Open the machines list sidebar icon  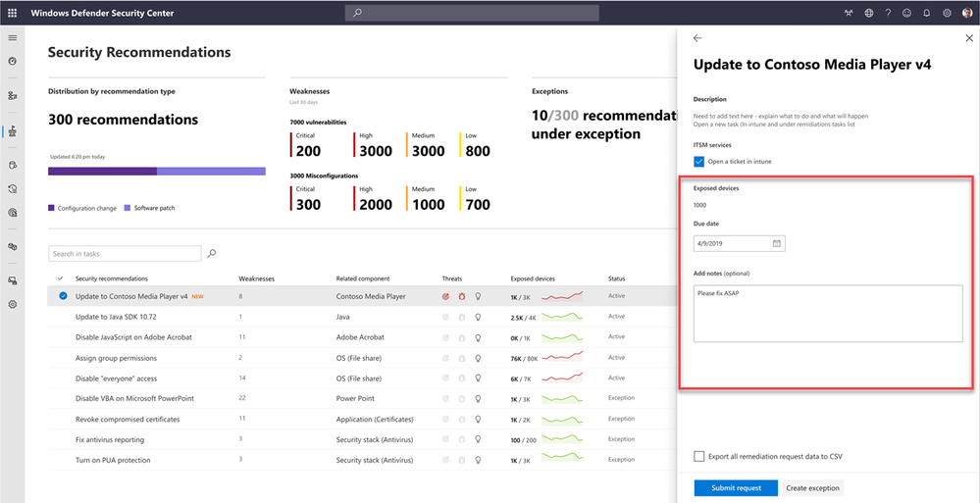[x=13, y=96]
